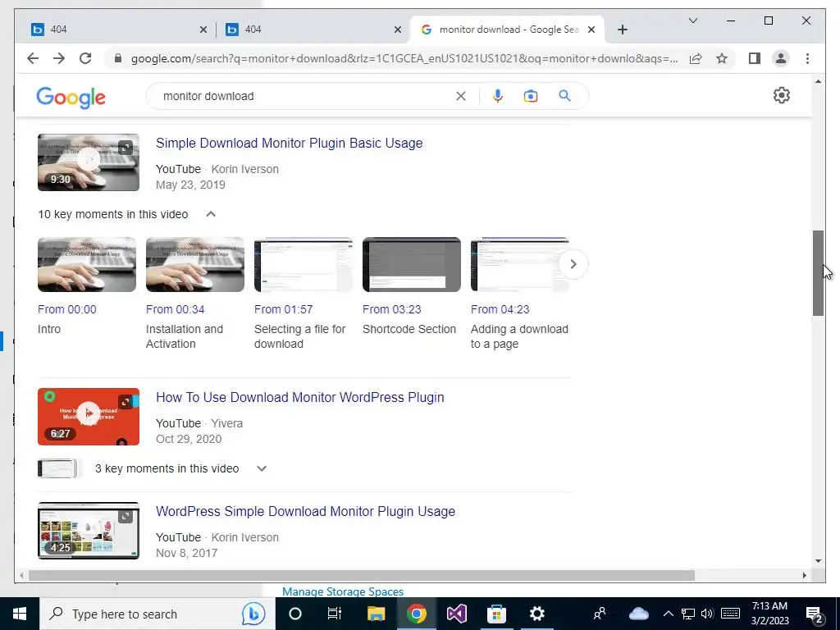
Task: Jump to From 00:00 link
Action: click(x=67, y=309)
